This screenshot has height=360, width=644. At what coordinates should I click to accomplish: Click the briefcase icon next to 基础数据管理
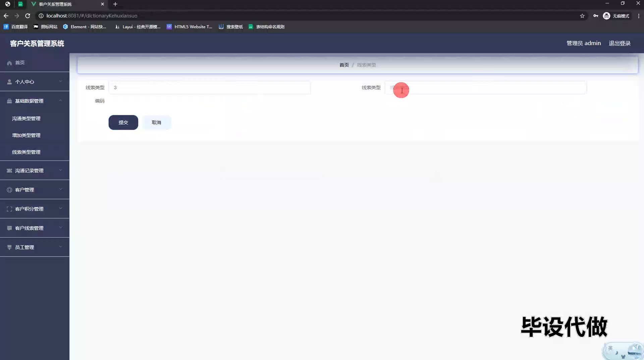coord(9,101)
